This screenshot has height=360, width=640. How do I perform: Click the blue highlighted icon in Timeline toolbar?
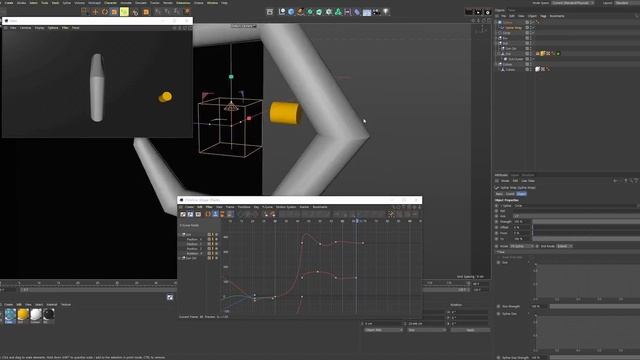(x=215, y=214)
